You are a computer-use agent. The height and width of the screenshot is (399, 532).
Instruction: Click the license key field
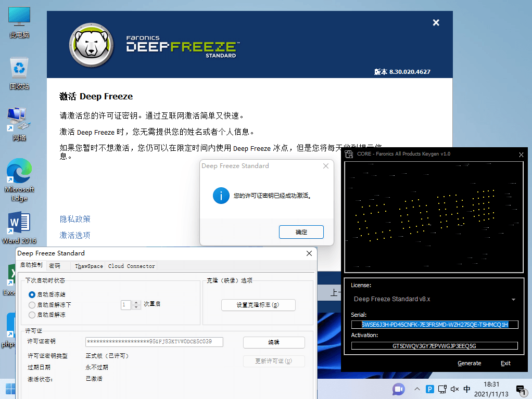coord(154,342)
